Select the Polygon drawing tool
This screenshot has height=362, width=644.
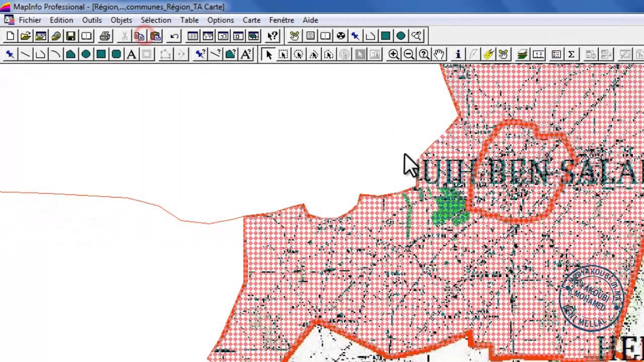coord(70,54)
